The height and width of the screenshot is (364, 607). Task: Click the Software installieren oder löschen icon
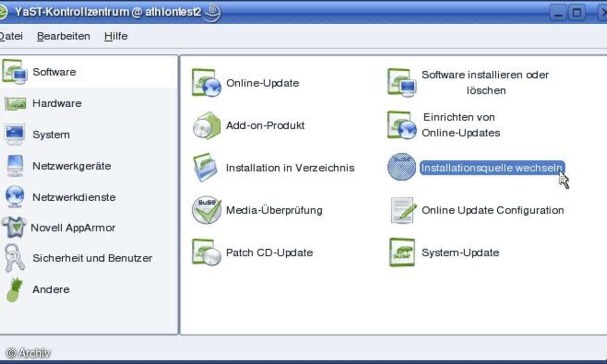pos(402,83)
